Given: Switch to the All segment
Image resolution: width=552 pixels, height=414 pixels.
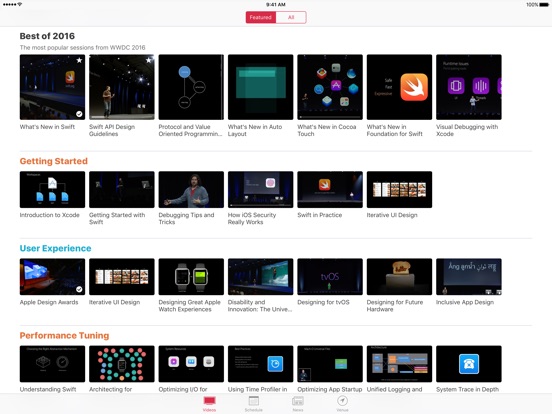Looking at the screenshot, I should pyautogui.click(x=291, y=17).
